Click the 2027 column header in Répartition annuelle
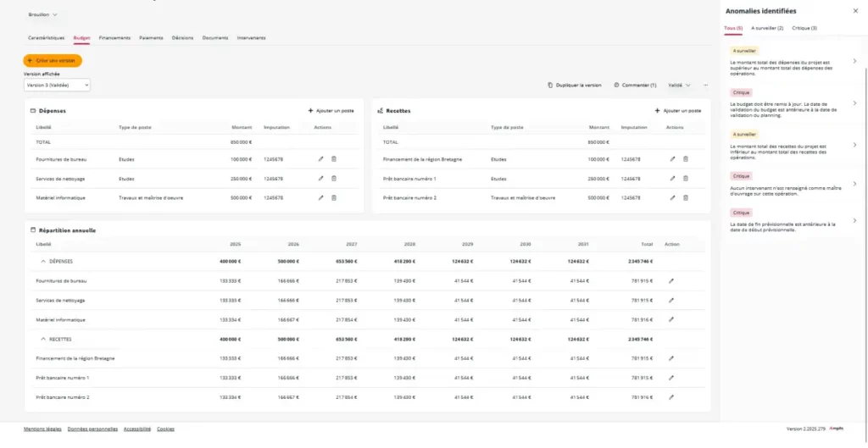The width and height of the screenshot is (868, 448). (352, 244)
